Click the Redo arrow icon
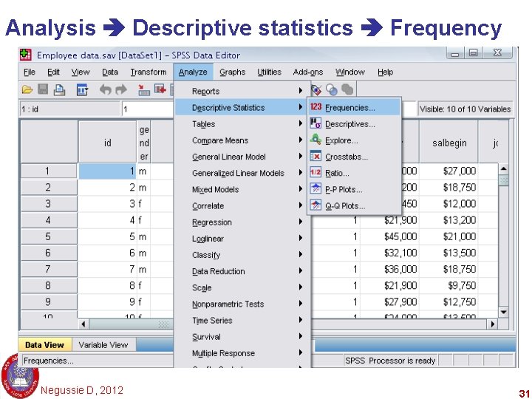 pos(121,90)
